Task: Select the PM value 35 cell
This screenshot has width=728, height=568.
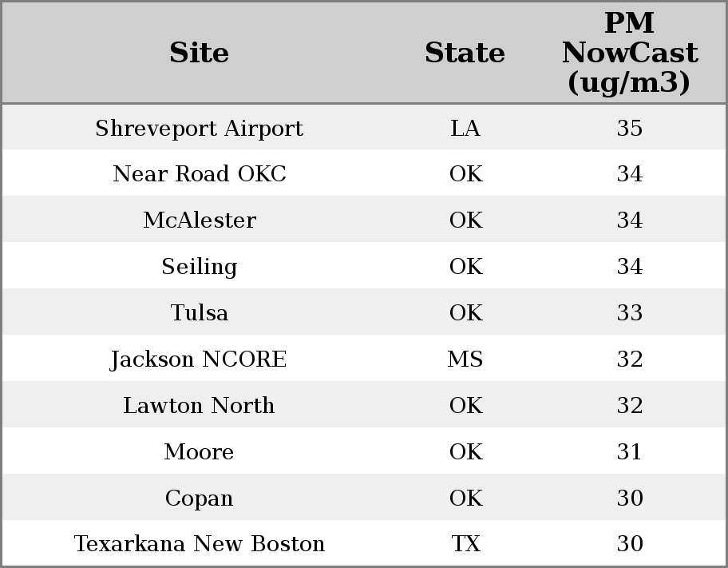Action: point(629,128)
